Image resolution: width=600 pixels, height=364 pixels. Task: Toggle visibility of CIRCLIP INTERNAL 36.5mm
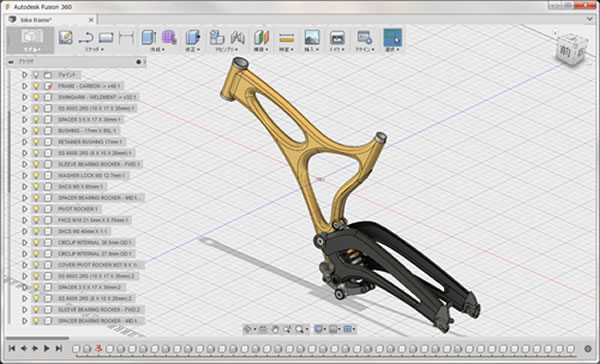pos(36,242)
